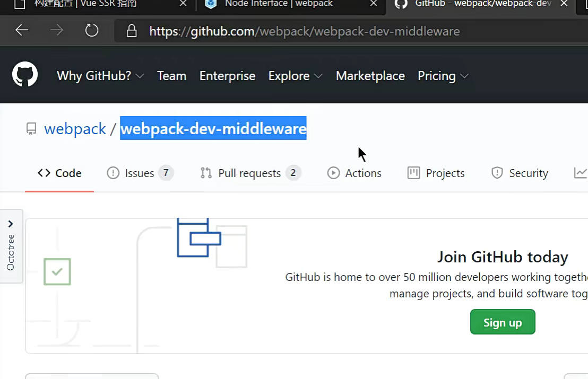Open the webpack organization link

tap(75, 129)
